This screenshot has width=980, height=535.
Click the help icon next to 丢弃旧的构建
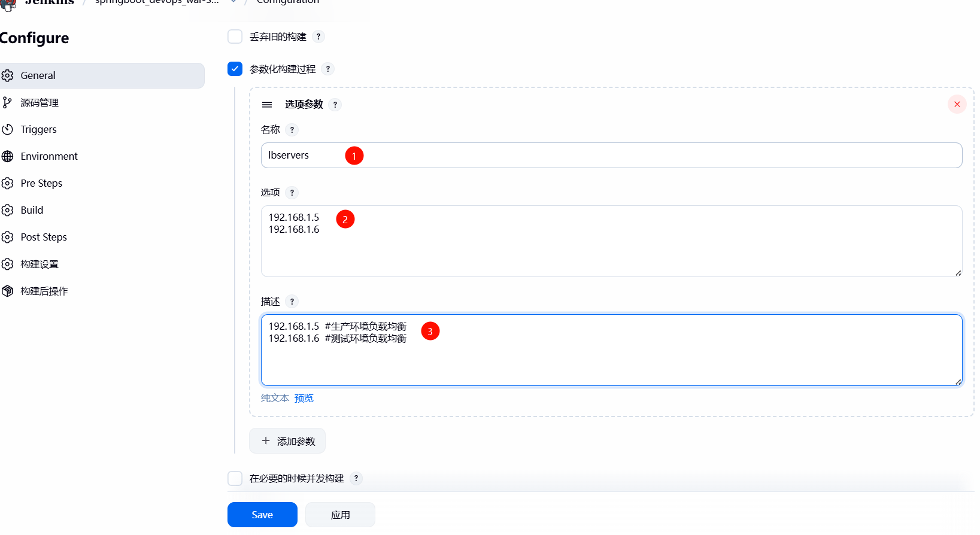pyautogui.click(x=318, y=37)
